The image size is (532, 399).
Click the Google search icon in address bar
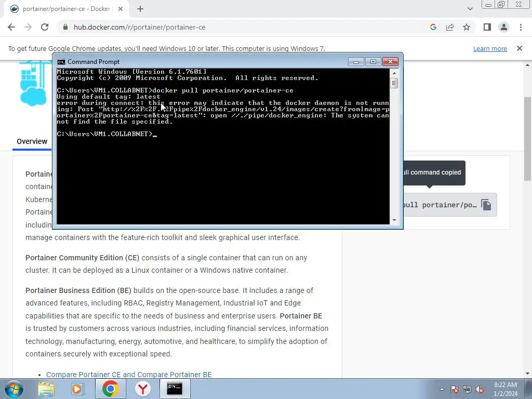pos(433,27)
